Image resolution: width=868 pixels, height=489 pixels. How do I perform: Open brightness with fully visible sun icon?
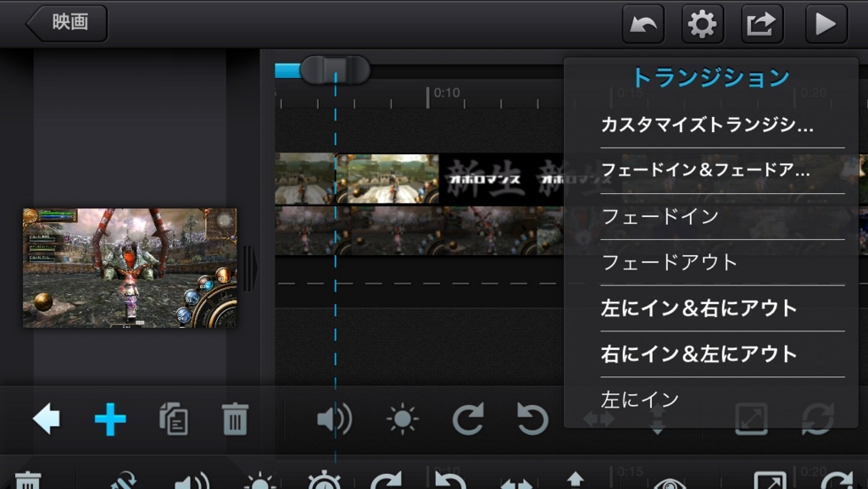click(x=403, y=419)
